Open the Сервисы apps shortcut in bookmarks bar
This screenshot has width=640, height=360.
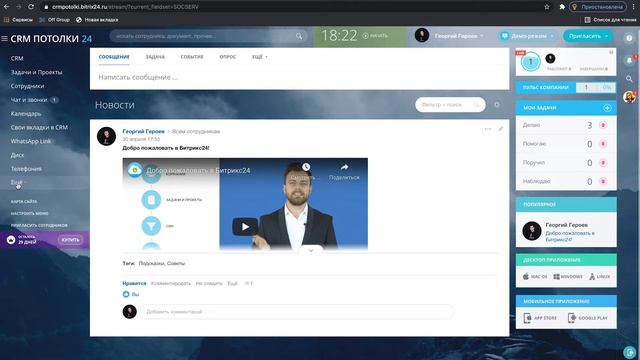[18, 20]
